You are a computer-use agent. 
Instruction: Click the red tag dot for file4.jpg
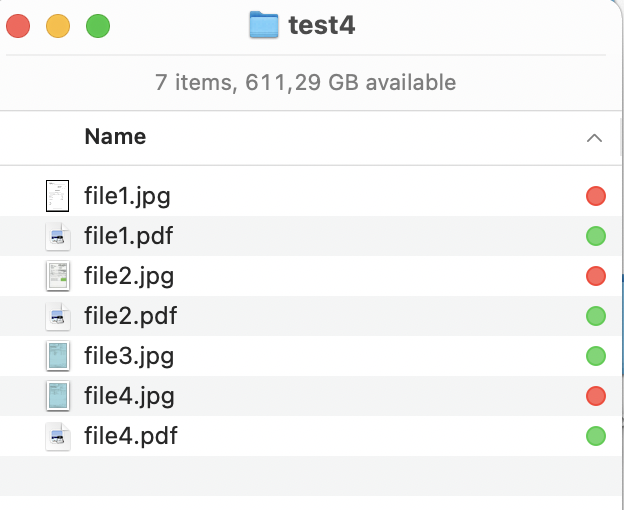(x=596, y=396)
